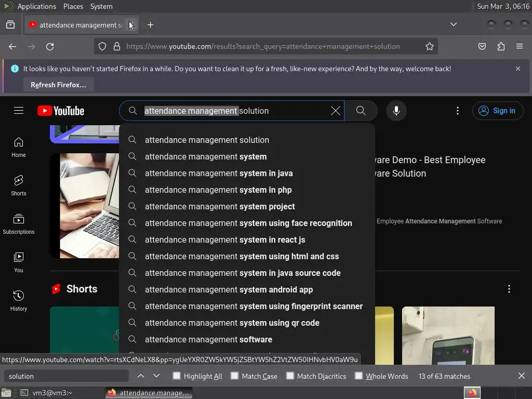Image resolution: width=532 pixels, height=399 pixels.
Task: Start voice search with the microphone icon
Action: point(396,111)
